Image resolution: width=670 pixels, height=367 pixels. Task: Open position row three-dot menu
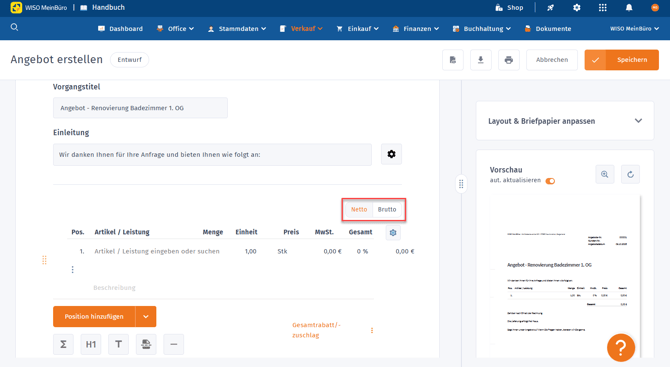[x=73, y=270]
